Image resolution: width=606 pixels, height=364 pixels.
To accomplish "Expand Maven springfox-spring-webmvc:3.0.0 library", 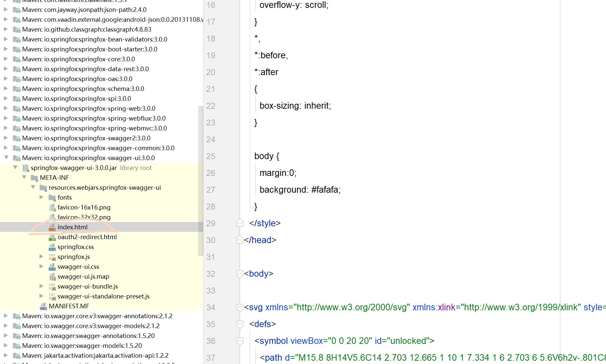I will (x=6, y=128).
